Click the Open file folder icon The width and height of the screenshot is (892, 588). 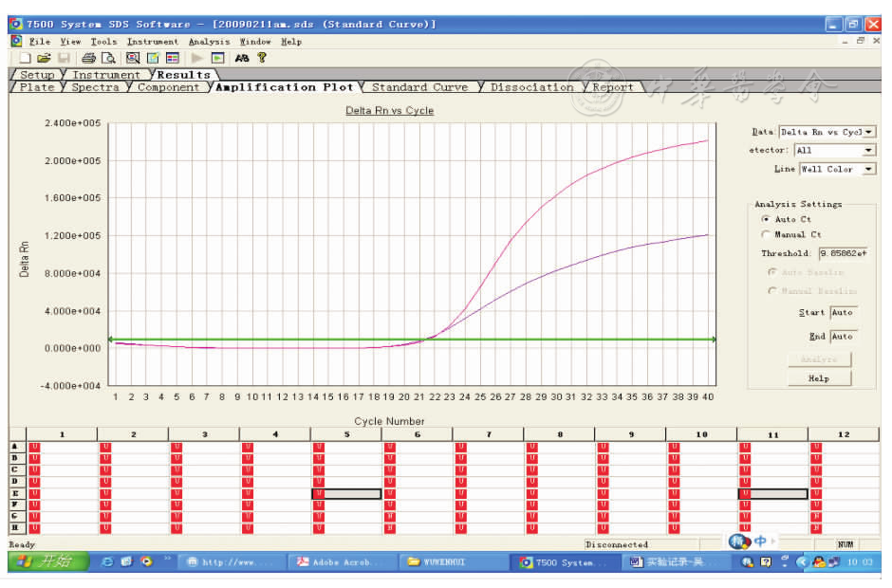click(45, 58)
